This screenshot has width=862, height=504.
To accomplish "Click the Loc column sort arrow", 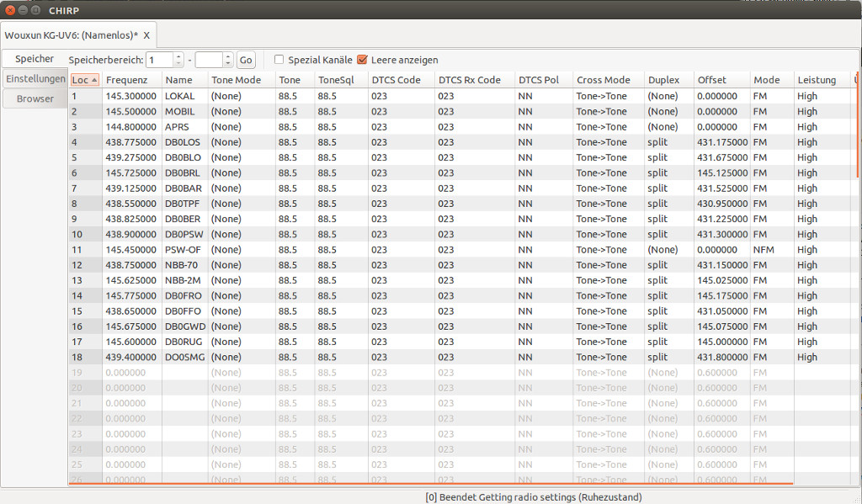I will tap(94, 80).
